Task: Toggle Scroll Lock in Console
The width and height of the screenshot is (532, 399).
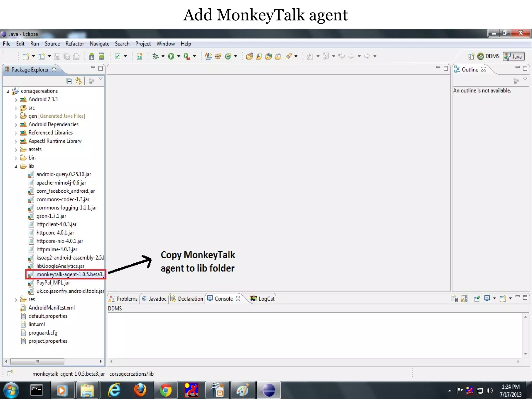Action: pos(464,299)
